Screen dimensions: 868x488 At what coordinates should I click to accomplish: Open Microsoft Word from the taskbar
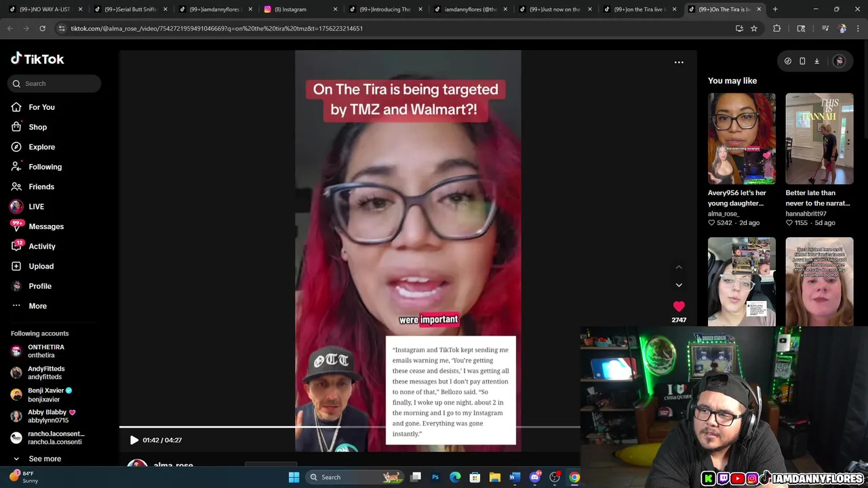515,477
